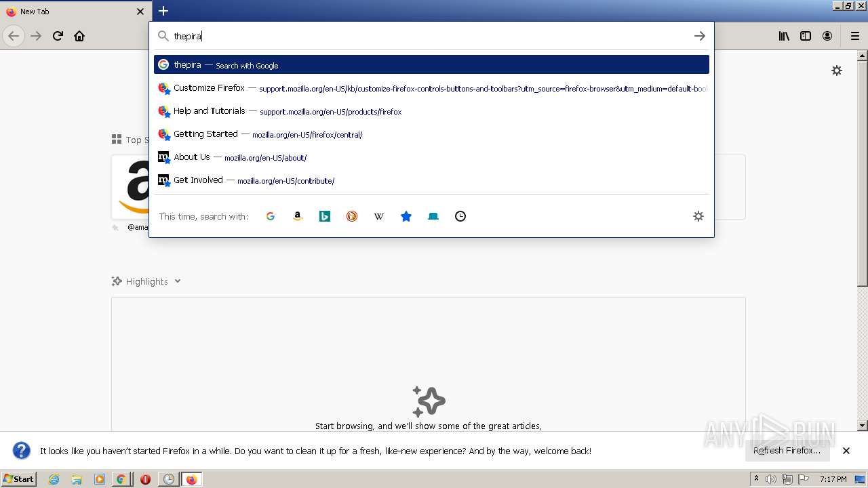Open the Get Involved suggestion
Viewport: 868px width, 488px height.
[x=431, y=180]
